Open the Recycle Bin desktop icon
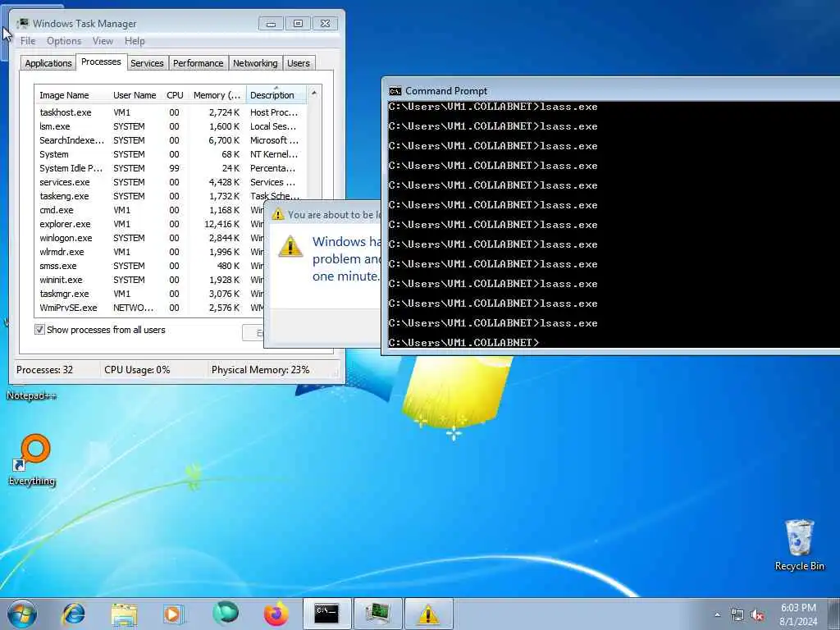 799,546
